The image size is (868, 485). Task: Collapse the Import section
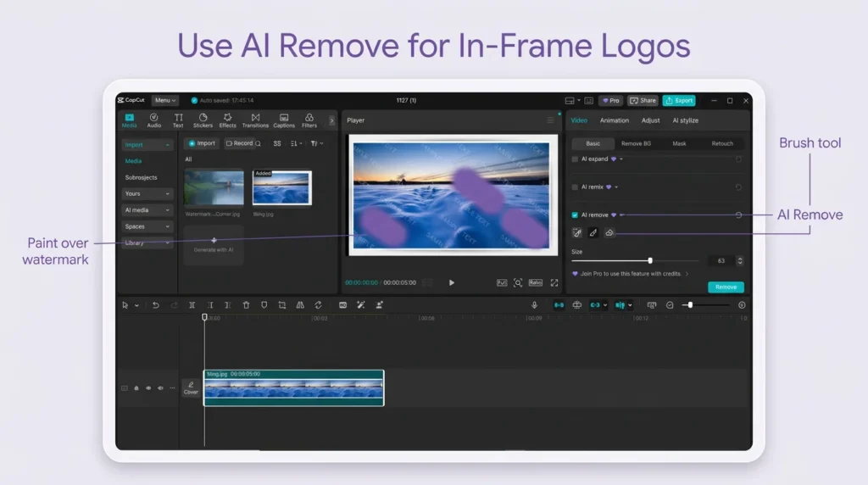(147, 144)
